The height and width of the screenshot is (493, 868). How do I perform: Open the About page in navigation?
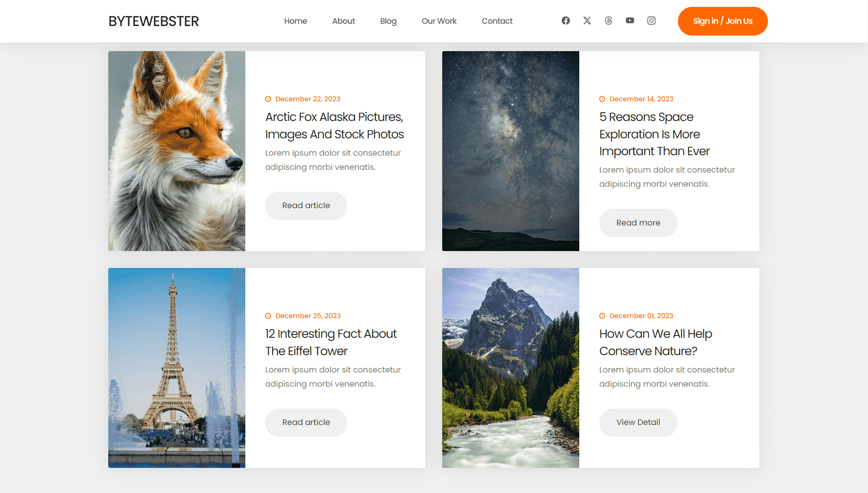(x=344, y=21)
